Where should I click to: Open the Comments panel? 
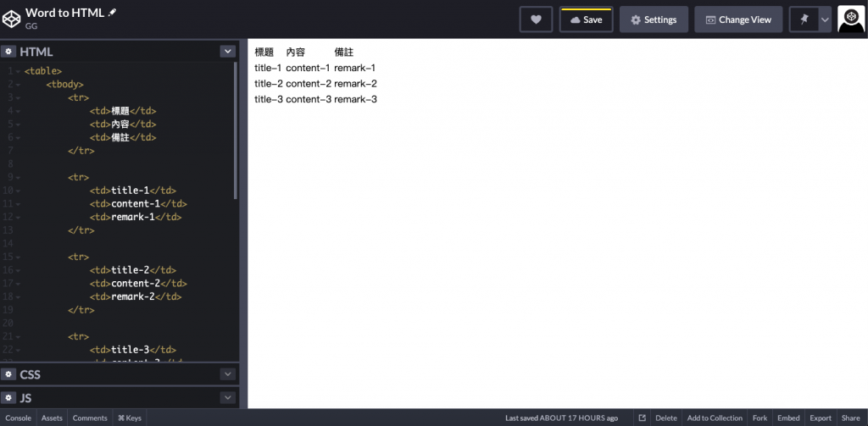[x=90, y=418]
